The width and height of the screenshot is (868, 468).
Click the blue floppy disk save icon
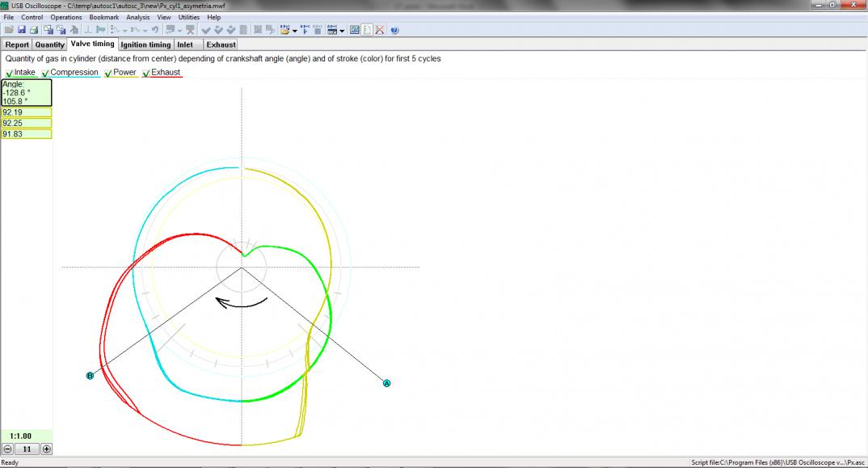[22, 30]
